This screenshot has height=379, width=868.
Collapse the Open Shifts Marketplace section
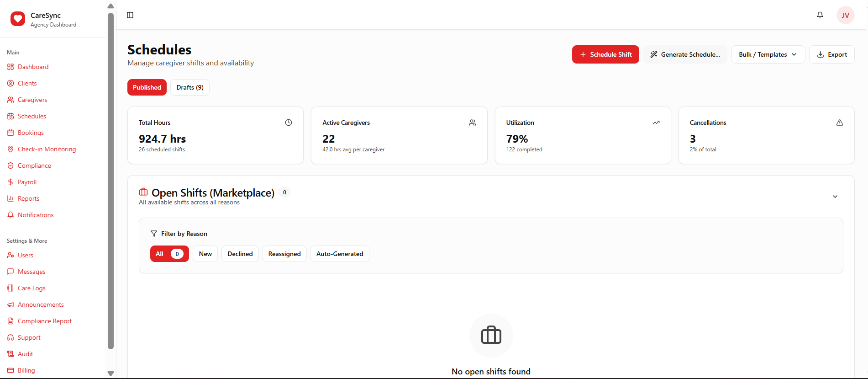tap(835, 197)
